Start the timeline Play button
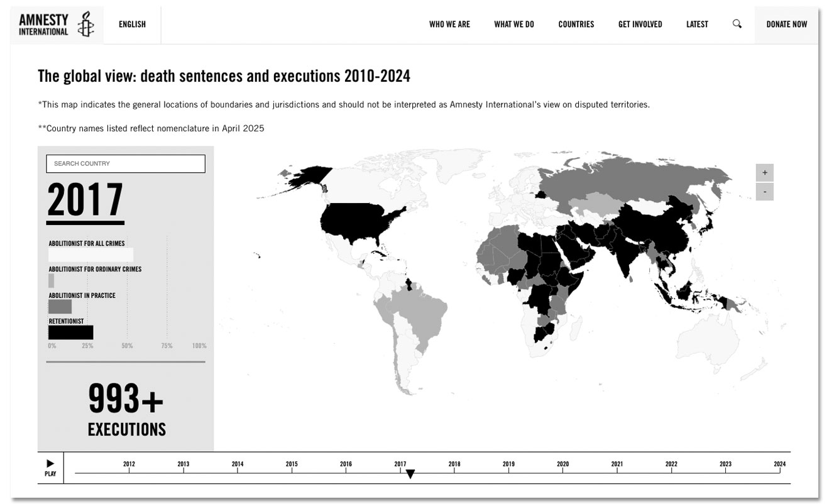 (50, 468)
